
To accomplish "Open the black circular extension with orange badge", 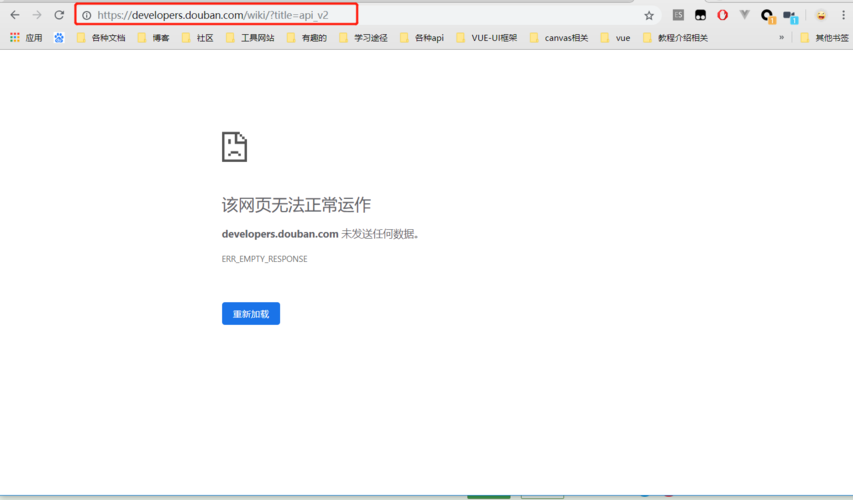I will tap(768, 16).
